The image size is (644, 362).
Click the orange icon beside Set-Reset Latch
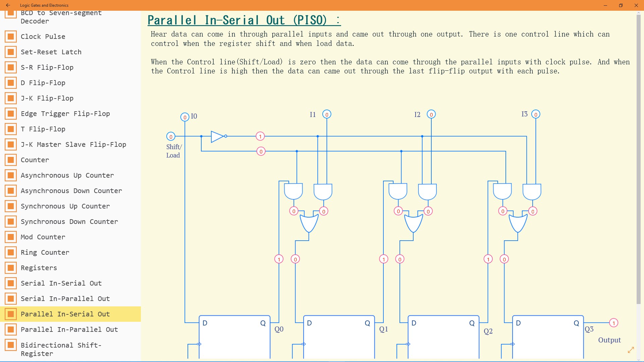11,52
